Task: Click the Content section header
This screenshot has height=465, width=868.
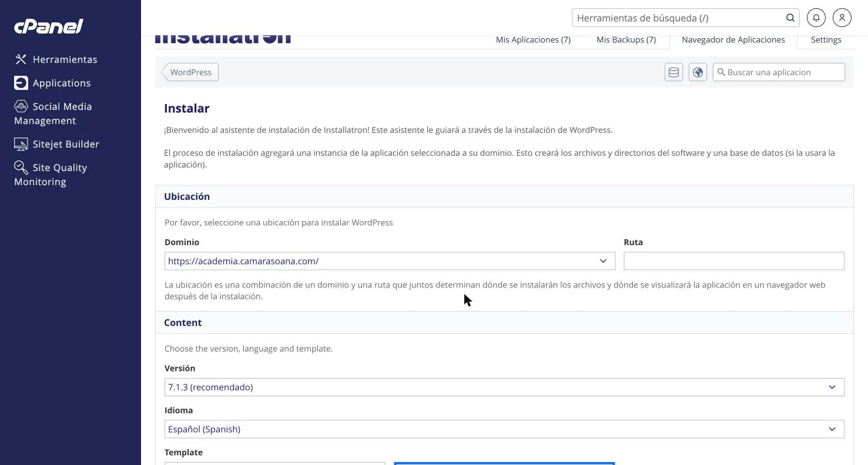Action: 504,323
